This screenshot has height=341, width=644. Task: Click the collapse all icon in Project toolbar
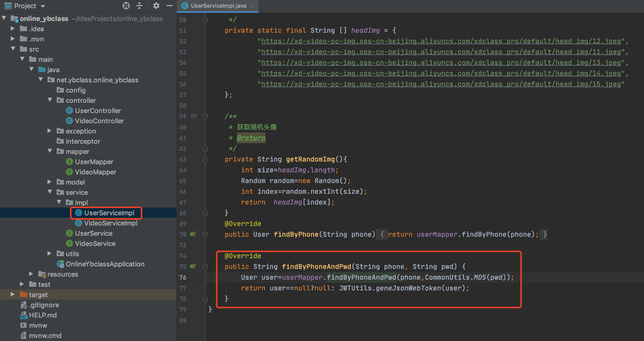[x=139, y=6]
